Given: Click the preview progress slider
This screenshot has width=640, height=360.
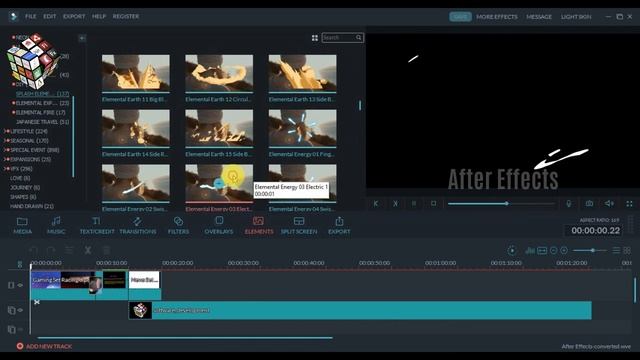Looking at the screenshot, I should 501,203.
